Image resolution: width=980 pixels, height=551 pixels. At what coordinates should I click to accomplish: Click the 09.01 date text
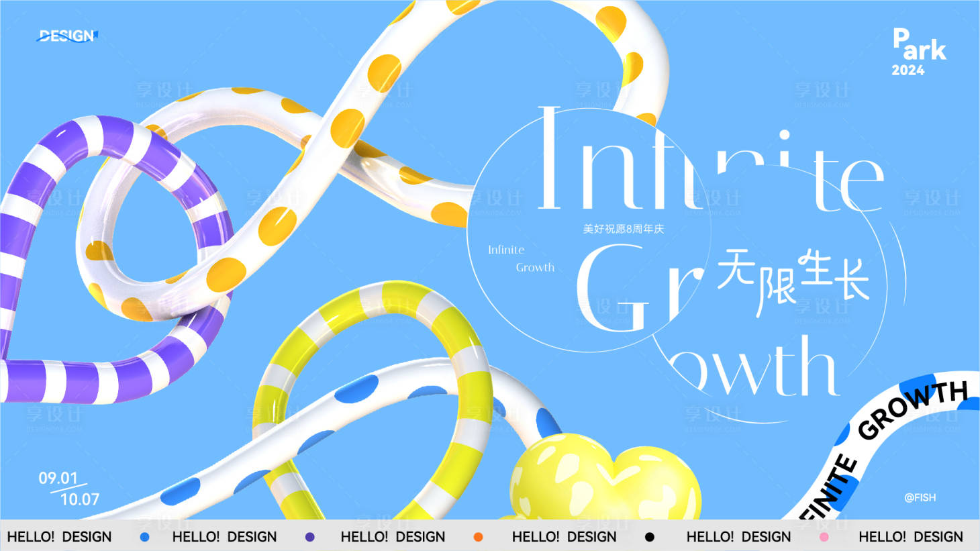pos(58,478)
